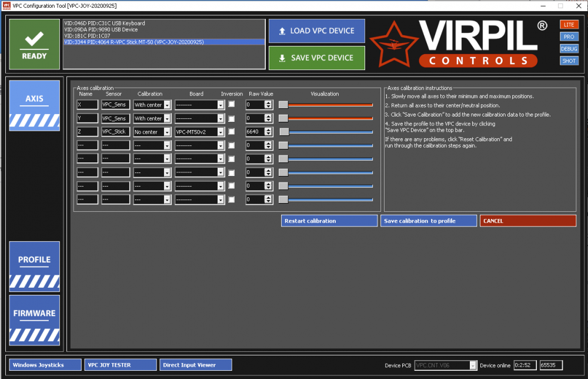This screenshot has width=588, height=379.
Task: Click Z axis visualization slider handle
Action: pos(285,132)
